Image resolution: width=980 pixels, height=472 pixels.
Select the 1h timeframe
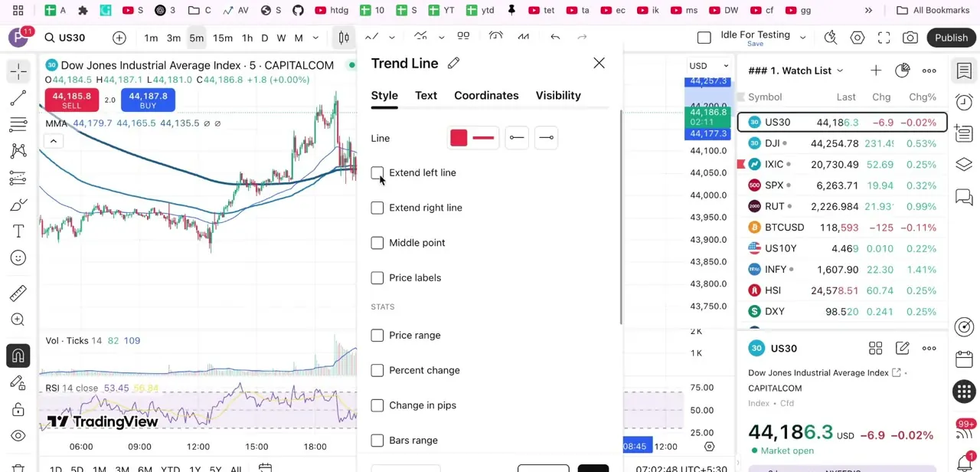[x=247, y=38]
